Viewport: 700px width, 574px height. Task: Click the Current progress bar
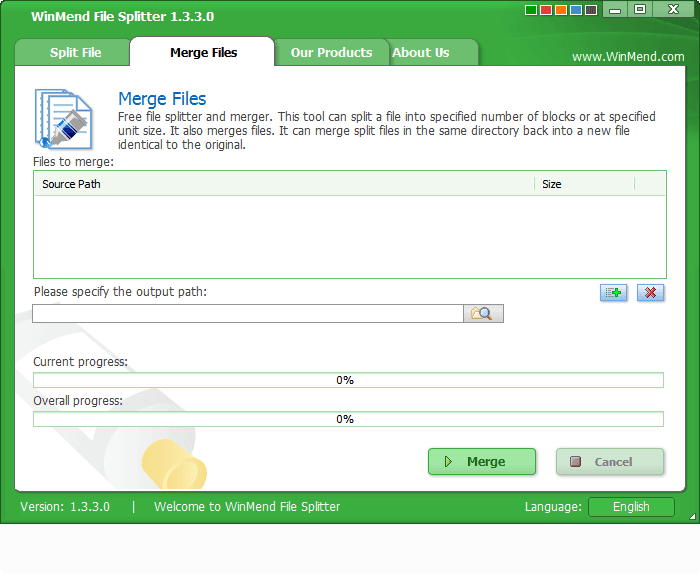click(348, 380)
